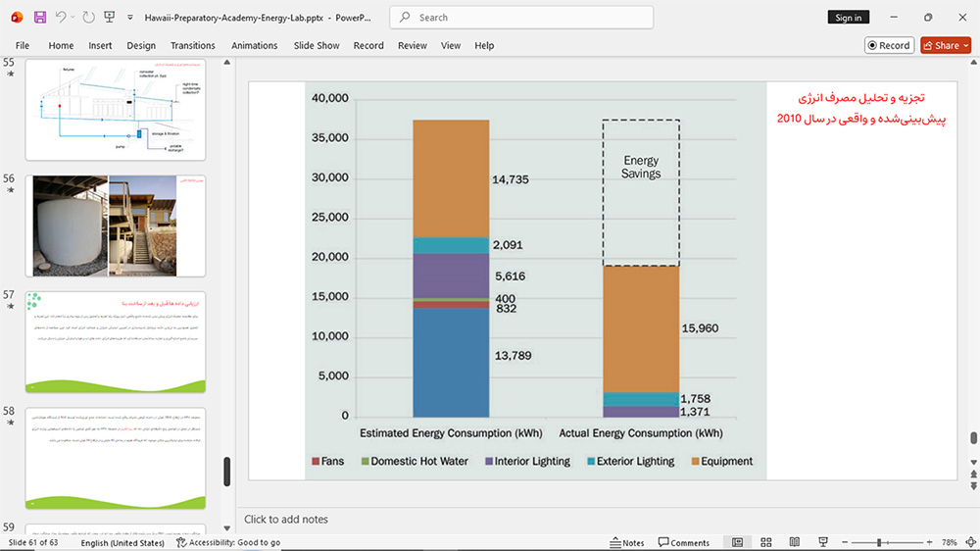Screen dimensions: 980x551
Task: Click the Sign in button
Action: [x=848, y=18]
